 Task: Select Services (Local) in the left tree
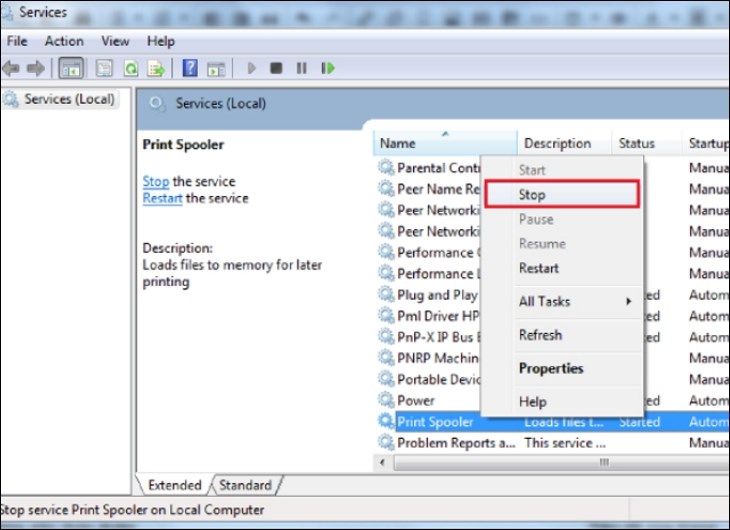pyautogui.click(x=68, y=99)
